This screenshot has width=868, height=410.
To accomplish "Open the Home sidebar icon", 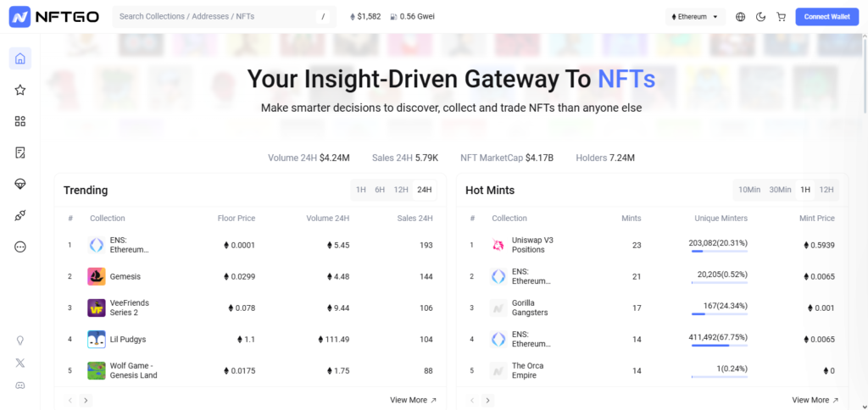I will 20,58.
